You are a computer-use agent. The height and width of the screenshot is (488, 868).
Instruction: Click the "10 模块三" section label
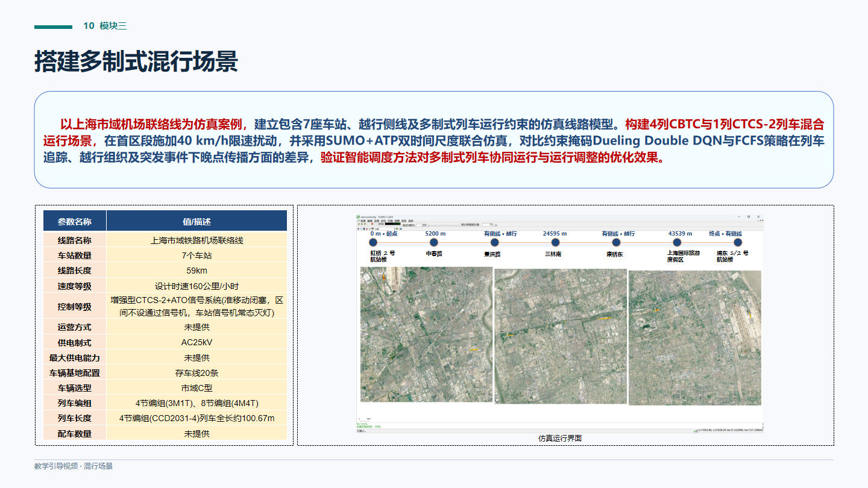tap(105, 26)
